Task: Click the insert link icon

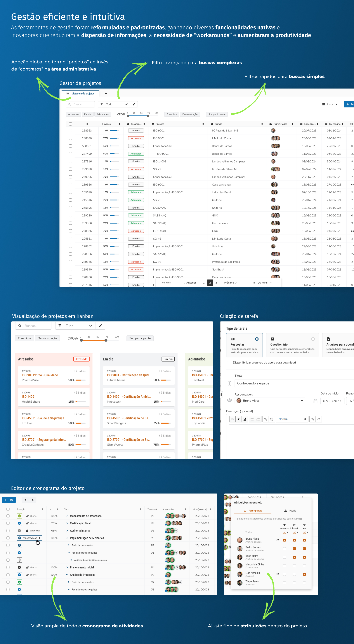Action: point(265,419)
